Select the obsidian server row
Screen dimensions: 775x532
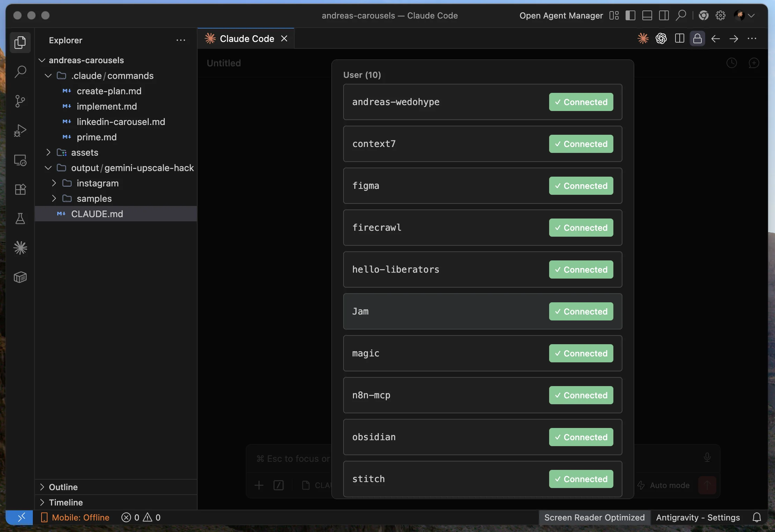pyautogui.click(x=482, y=437)
